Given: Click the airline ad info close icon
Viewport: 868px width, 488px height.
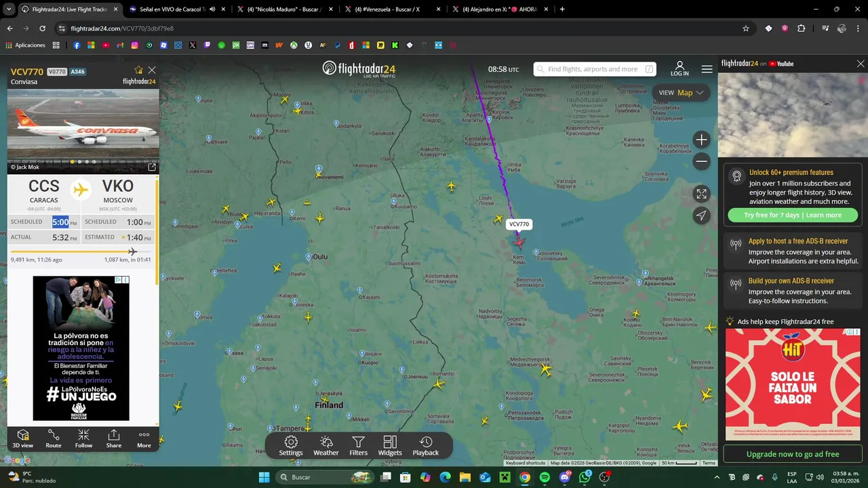Looking at the screenshot, I should click(125, 280).
